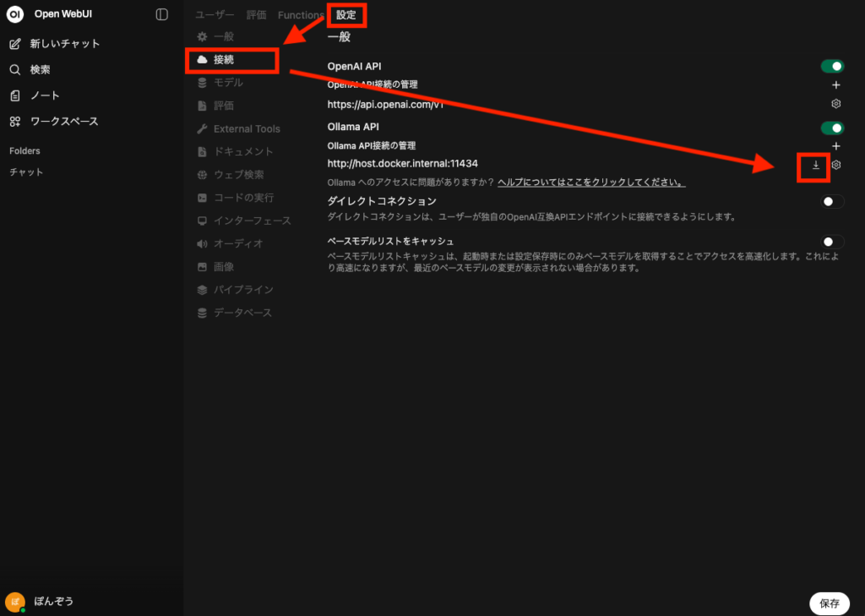Viewport: 865px width, 616px height.
Task: Click the 保存 save button
Action: [x=829, y=603]
